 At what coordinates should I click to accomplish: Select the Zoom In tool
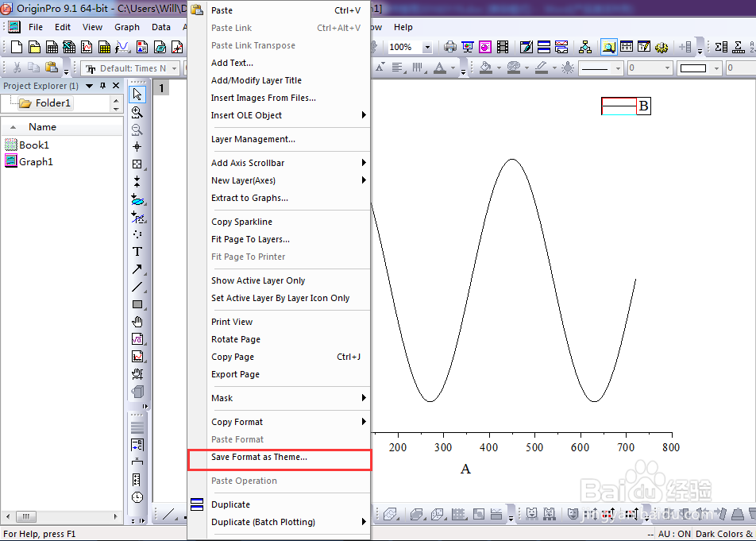137,112
